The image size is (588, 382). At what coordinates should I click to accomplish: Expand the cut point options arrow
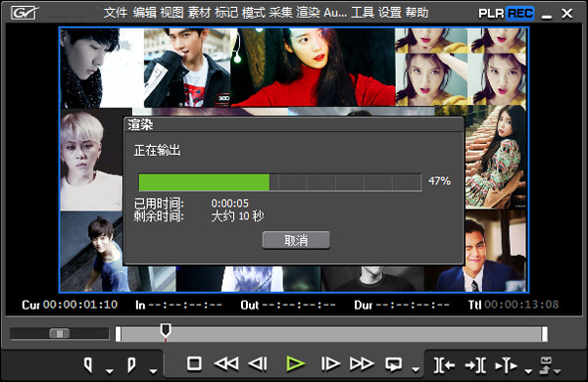point(528,371)
